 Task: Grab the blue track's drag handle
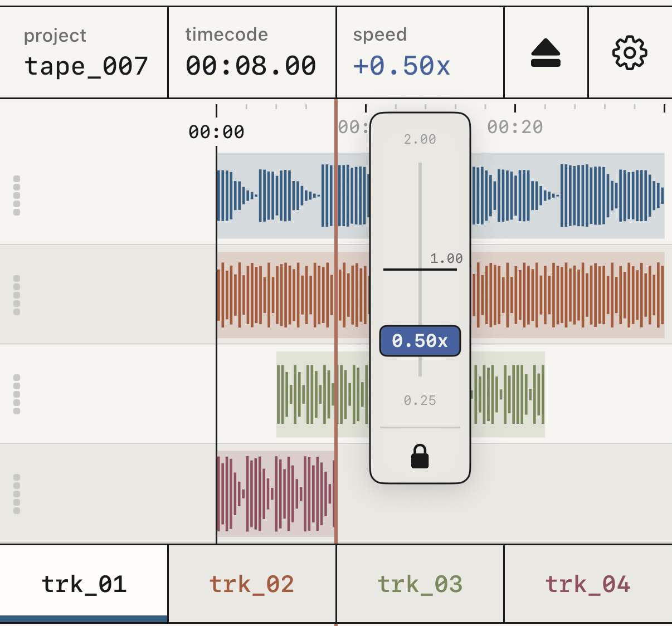[x=17, y=195]
